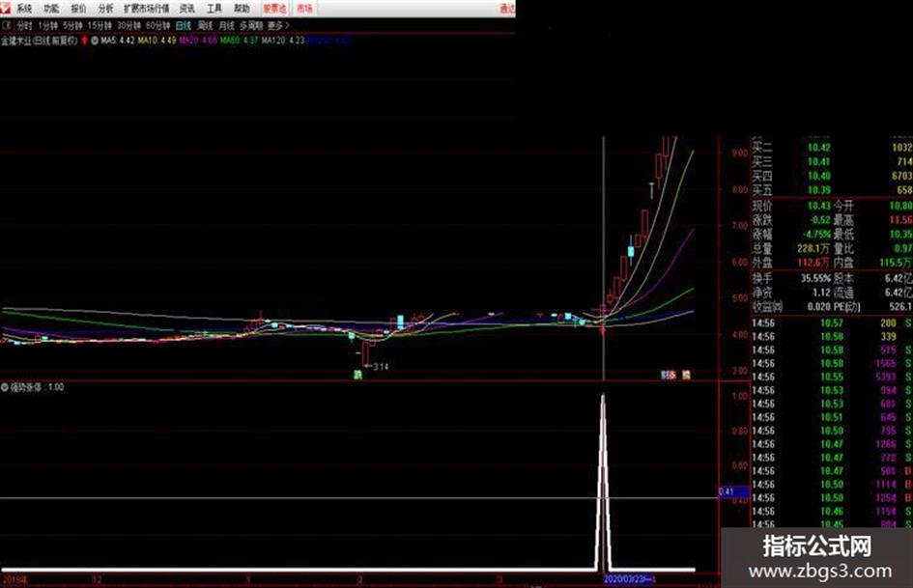Open the 资讯 menu
The height and width of the screenshot is (588, 913).
187,8
